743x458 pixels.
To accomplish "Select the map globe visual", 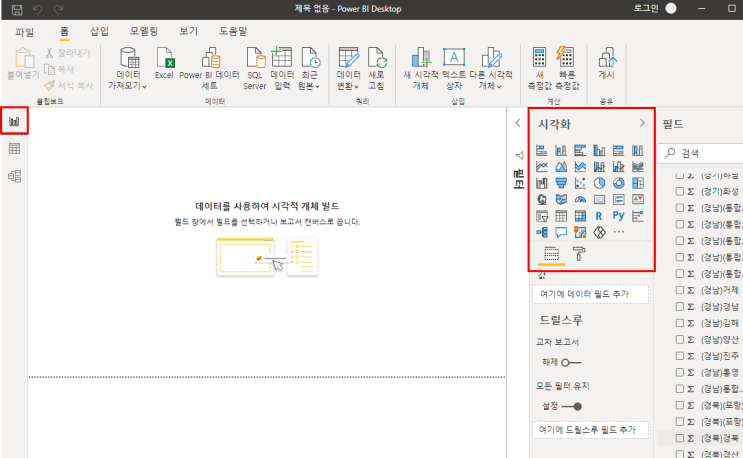I will click(542, 199).
